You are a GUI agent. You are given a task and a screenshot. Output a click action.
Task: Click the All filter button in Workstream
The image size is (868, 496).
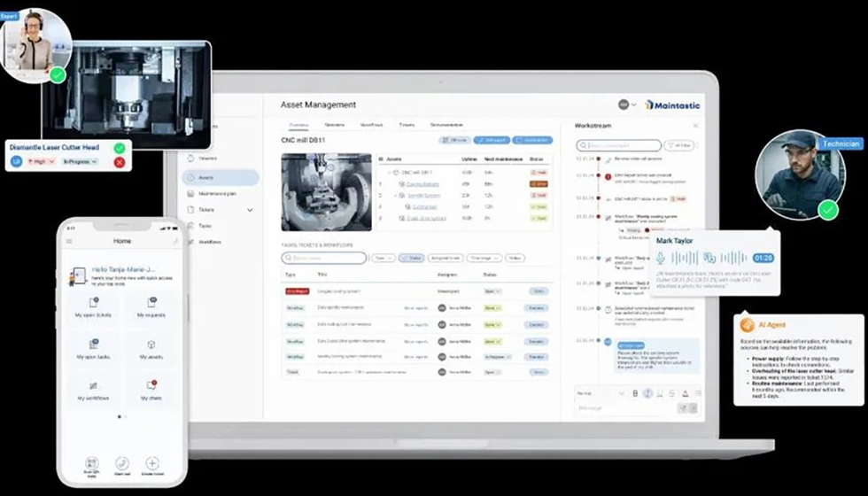pos(678,145)
